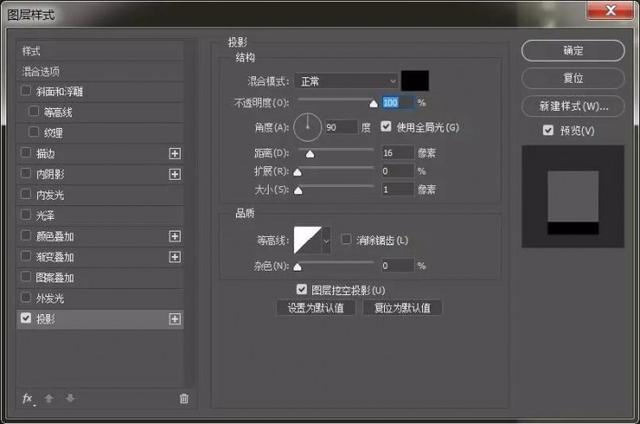Uncheck the 预览 preview checkbox
Viewport: 640px width, 424px height.
tap(547, 130)
